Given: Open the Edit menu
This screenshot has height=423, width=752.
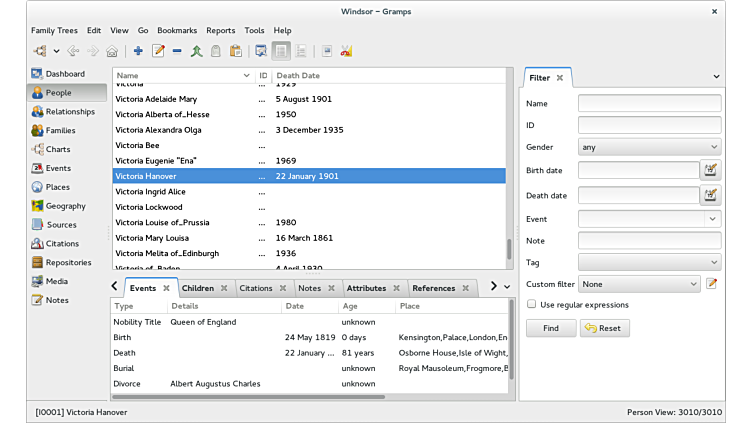Looking at the screenshot, I should [94, 30].
